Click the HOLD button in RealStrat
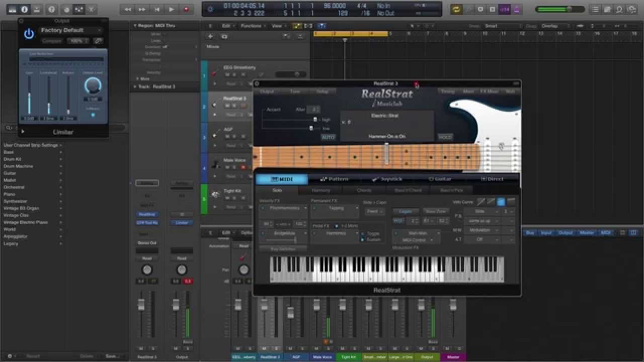 tap(445, 137)
